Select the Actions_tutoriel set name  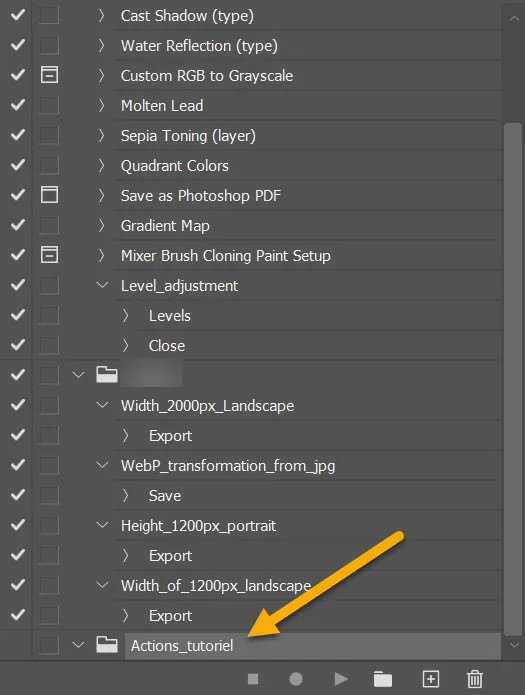click(x=182, y=646)
